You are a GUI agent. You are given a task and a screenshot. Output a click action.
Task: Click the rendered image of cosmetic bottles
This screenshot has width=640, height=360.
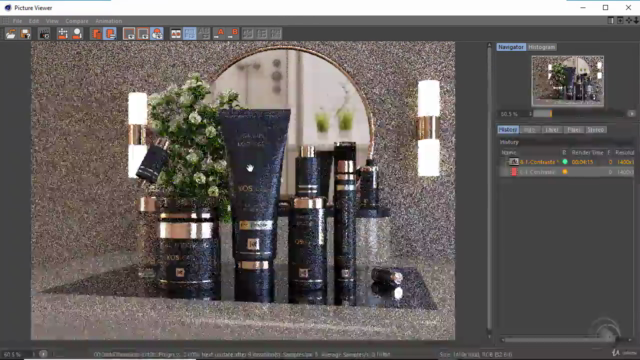(x=243, y=191)
